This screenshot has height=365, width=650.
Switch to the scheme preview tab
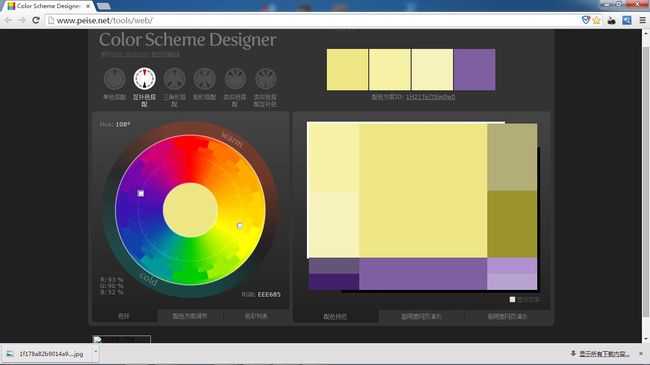coord(335,316)
